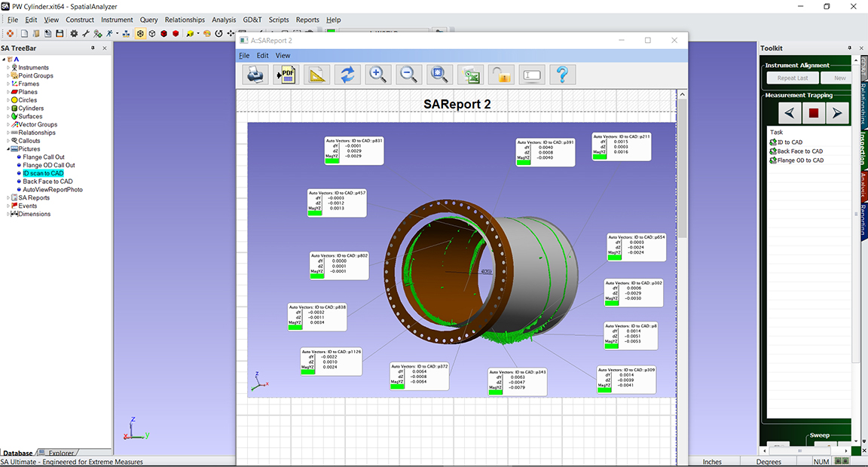
Task: Click the left arrow in Measurement Trapping
Action: [x=789, y=113]
